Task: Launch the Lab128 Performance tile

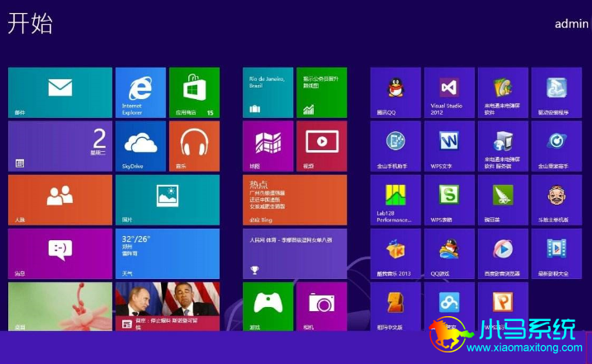Action: [x=395, y=200]
